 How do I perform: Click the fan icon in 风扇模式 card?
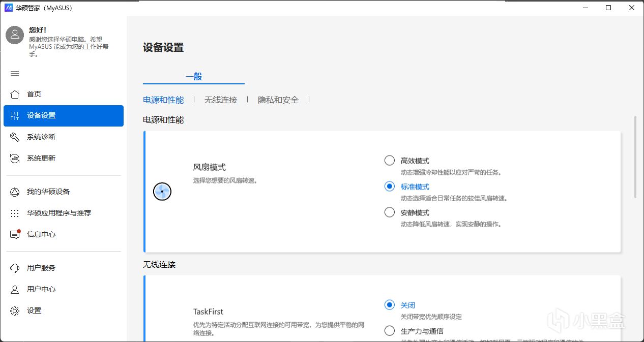tap(162, 192)
